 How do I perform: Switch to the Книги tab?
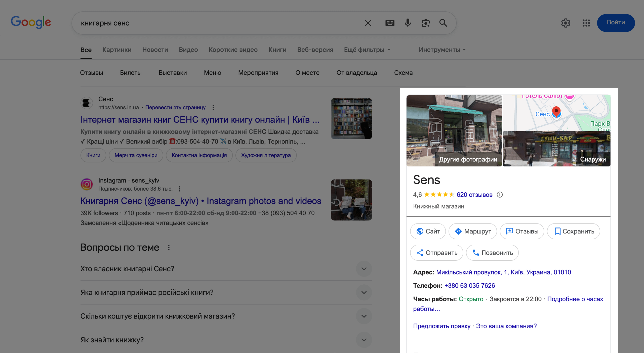click(277, 50)
